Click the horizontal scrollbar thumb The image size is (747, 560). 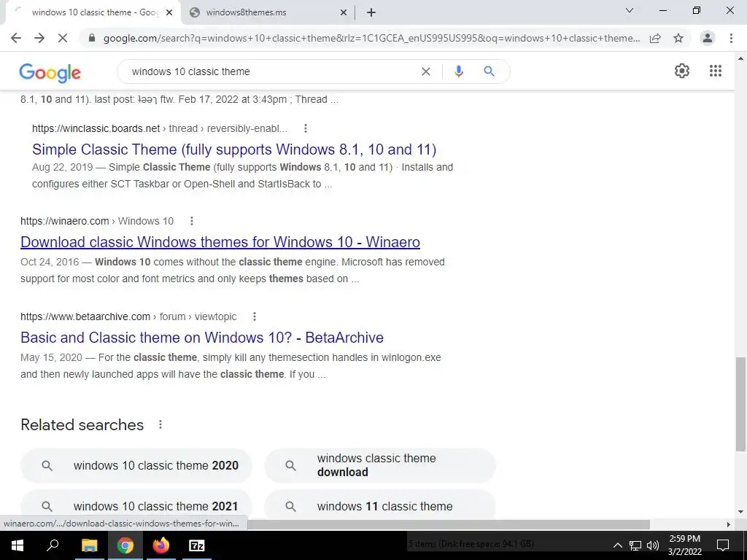coord(449,524)
